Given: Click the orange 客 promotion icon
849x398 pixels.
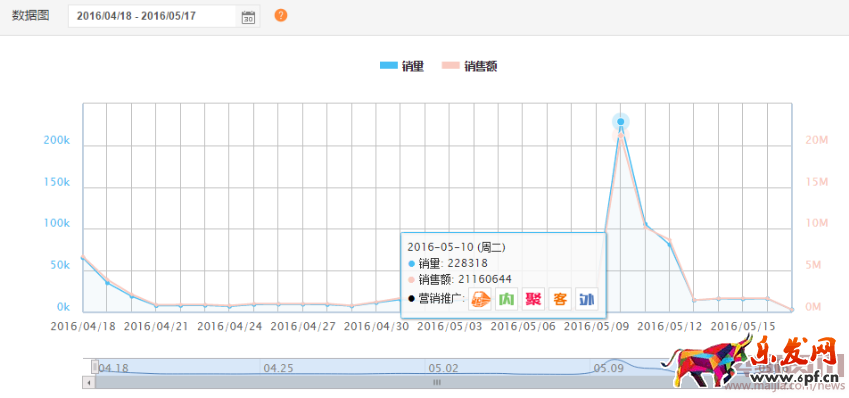Looking at the screenshot, I should 560,299.
